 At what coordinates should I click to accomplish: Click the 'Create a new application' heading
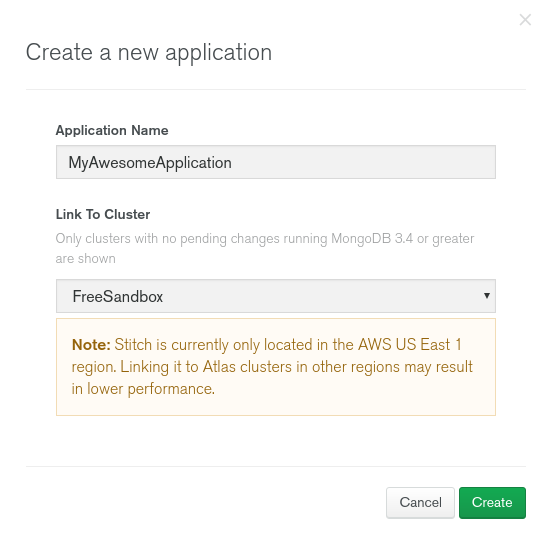pos(149,53)
